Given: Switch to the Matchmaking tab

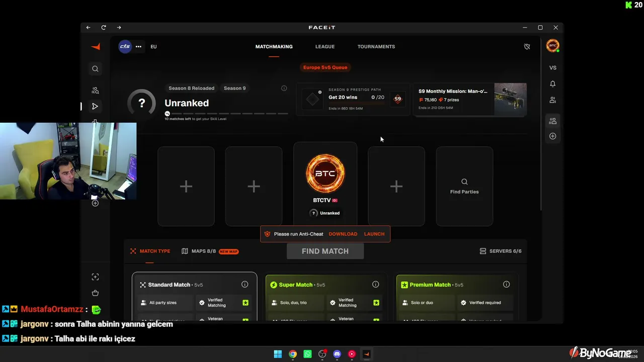Looking at the screenshot, I should pos(274,47).
